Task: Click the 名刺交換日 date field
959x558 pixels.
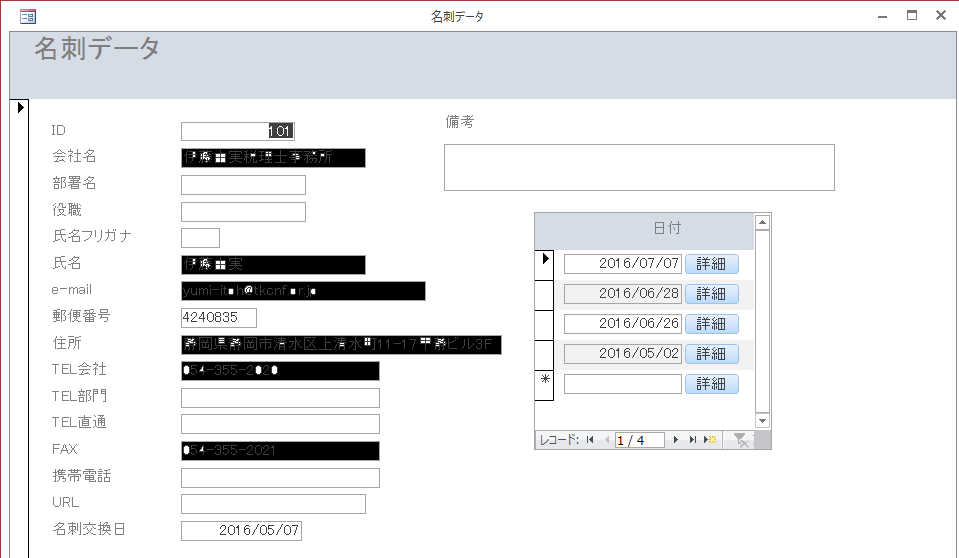Action: [x=241, y=531]
